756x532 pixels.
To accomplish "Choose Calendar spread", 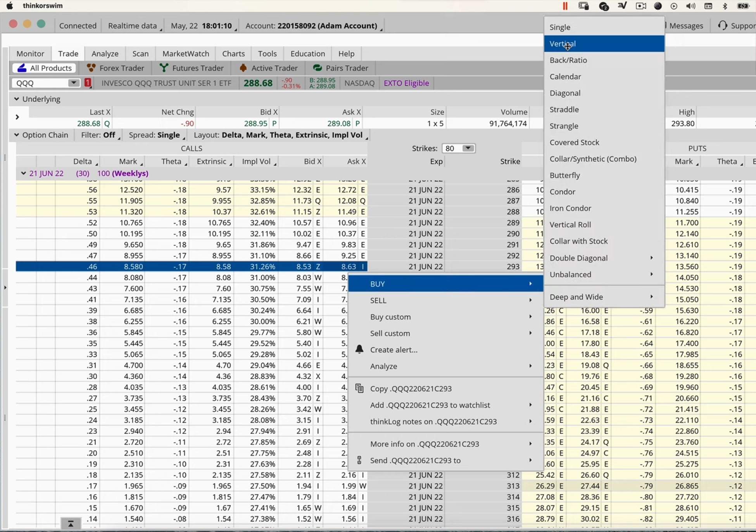I will click(x=604, y=76).
